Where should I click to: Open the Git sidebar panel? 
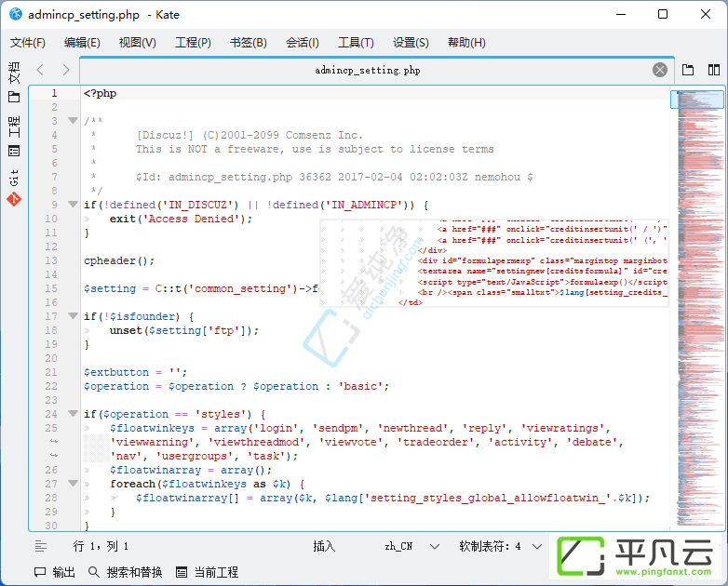click(14, 188)
